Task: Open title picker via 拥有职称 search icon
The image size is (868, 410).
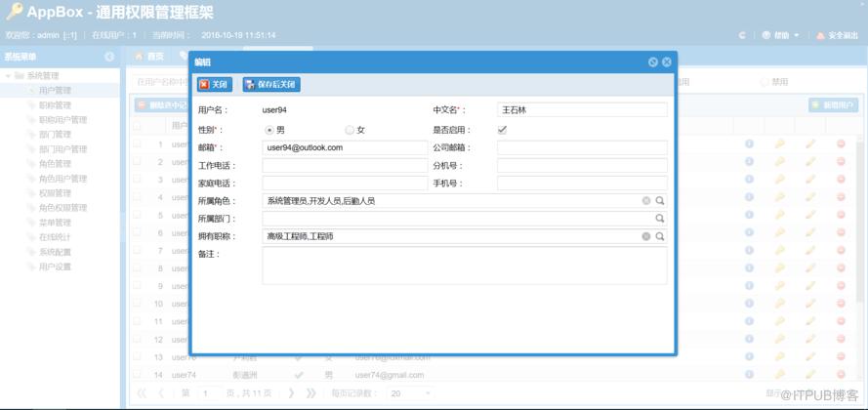Action: (x=659, y=236)
